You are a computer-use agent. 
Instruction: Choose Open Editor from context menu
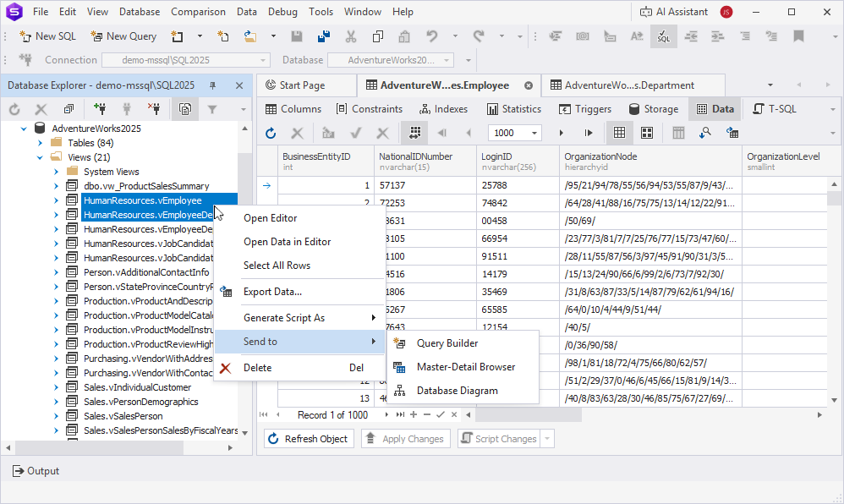coord(299,218)
